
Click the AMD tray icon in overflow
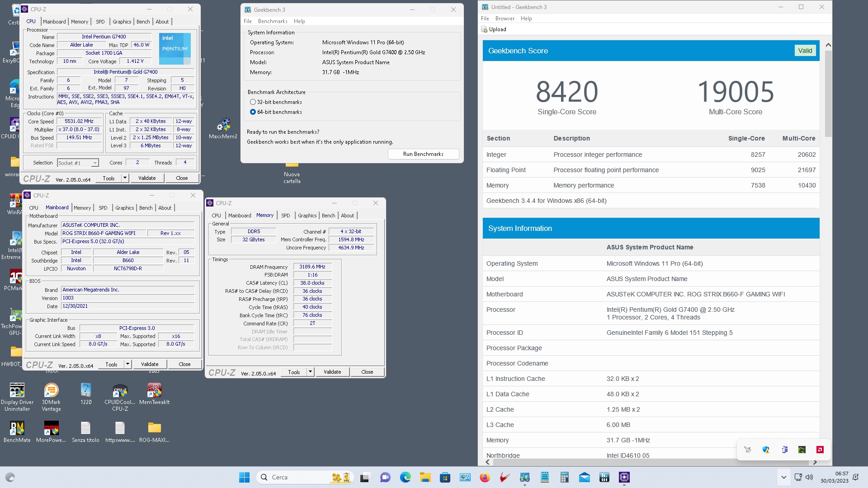820,450
